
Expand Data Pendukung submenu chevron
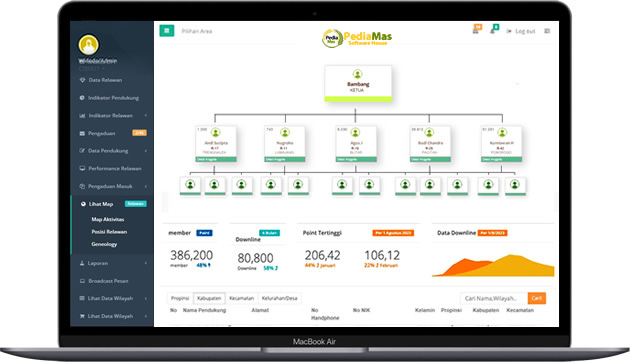(145, 151)
